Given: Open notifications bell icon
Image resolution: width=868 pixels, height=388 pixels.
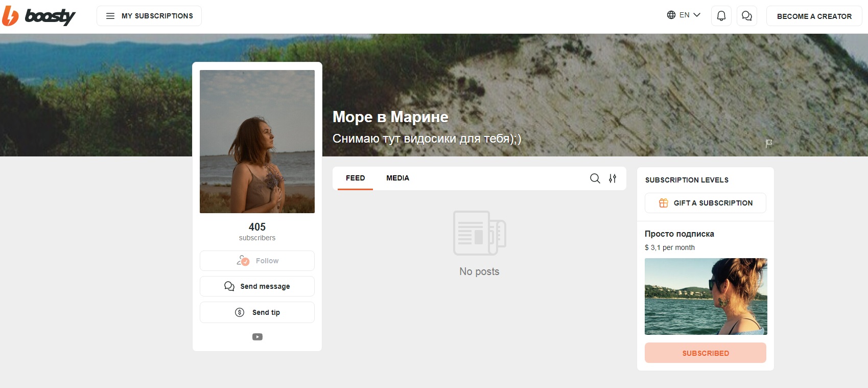Looking at the screenshot, I should click(721, 16).
